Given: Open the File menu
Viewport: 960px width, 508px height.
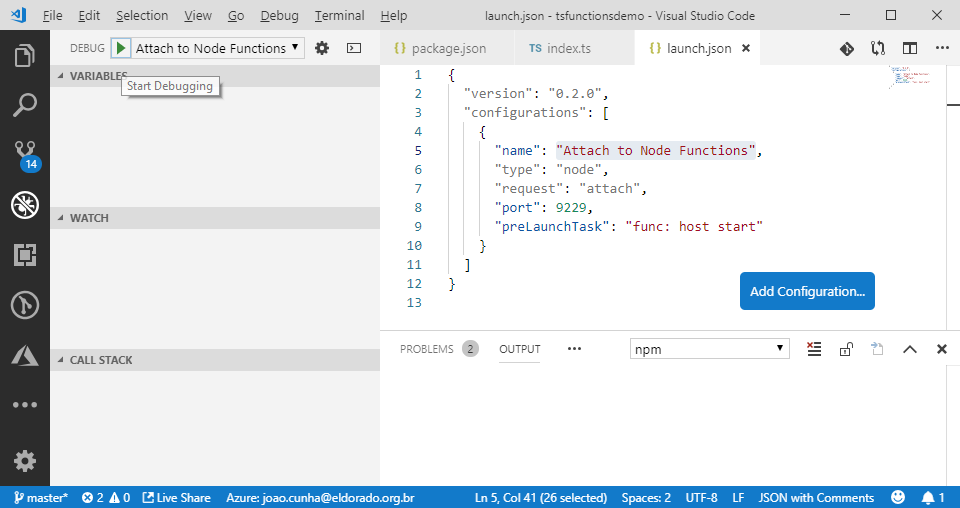Looking at the screenshot, I should [x=53, y=15].
